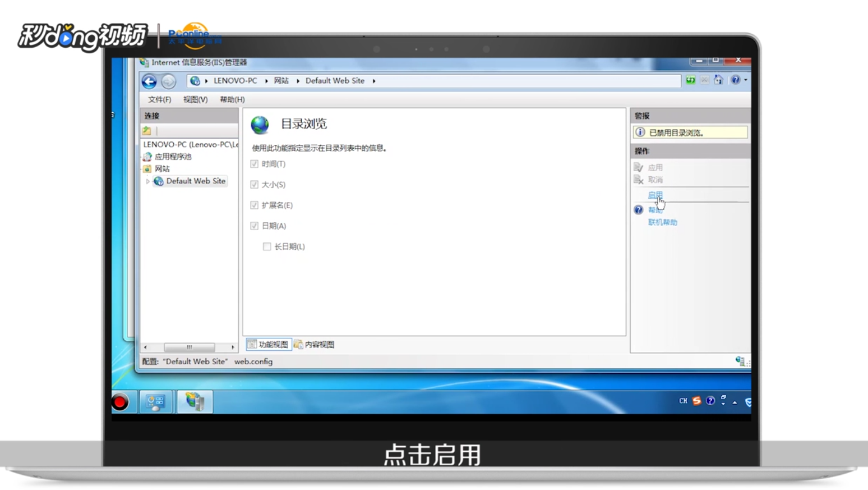Show hidden system tray icons
Image resolution: width=868 pixels, height=490 pixels.
(735, 402)
